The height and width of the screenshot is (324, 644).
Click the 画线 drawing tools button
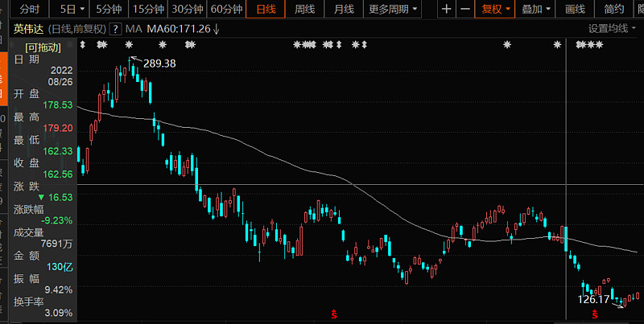pos(575,9)
